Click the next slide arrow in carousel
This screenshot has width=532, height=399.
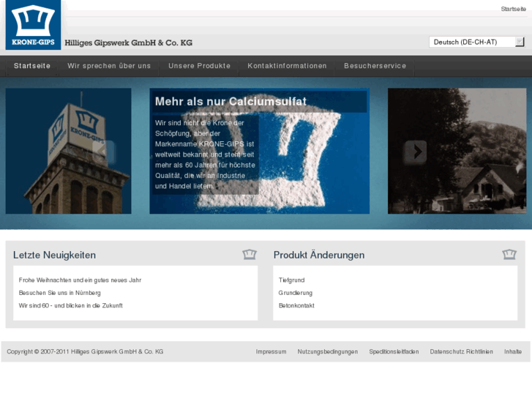(x=415, y=152)
